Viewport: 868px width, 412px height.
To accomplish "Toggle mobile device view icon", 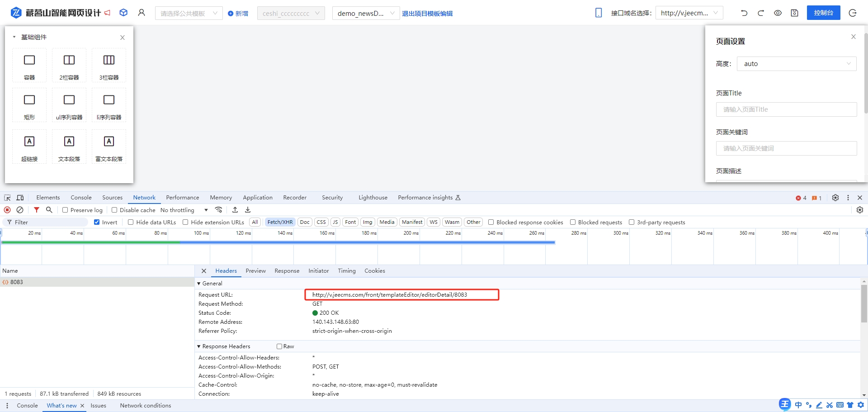I will coord(599,13).
